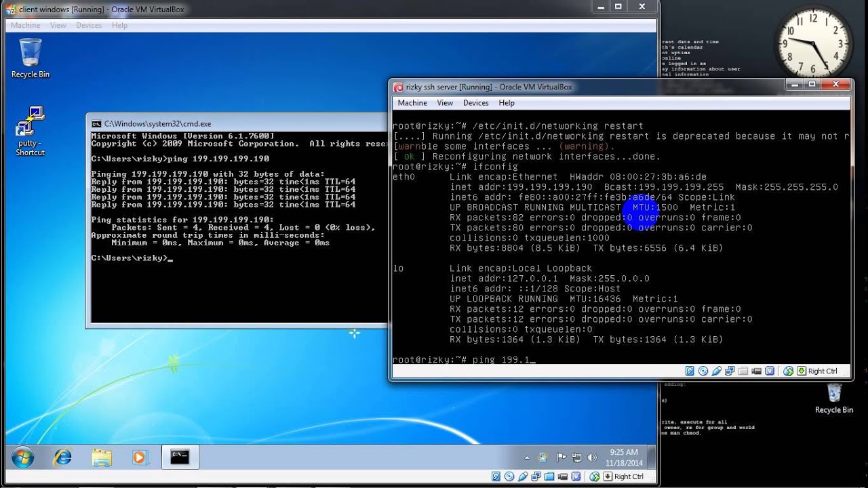Open Devices menu in rizky ssh server window
The width and height of the screenshot is (868, 488).
point(475,103)
